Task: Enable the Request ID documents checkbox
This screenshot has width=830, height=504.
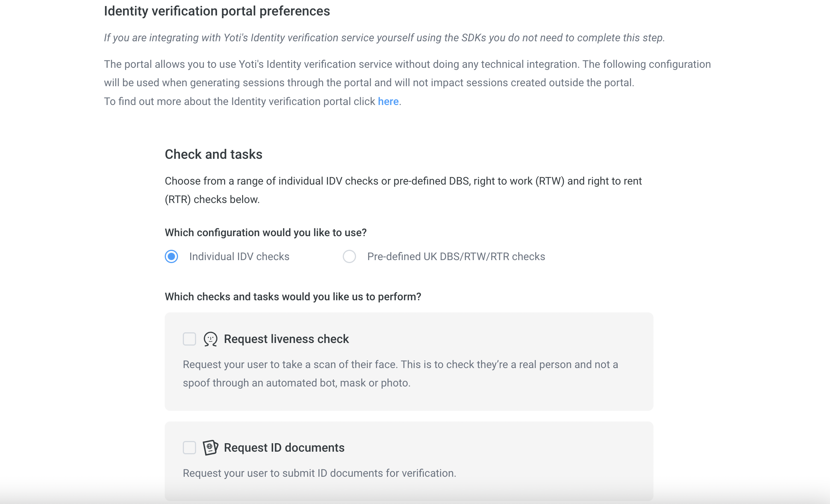Action: click(189, 448)
